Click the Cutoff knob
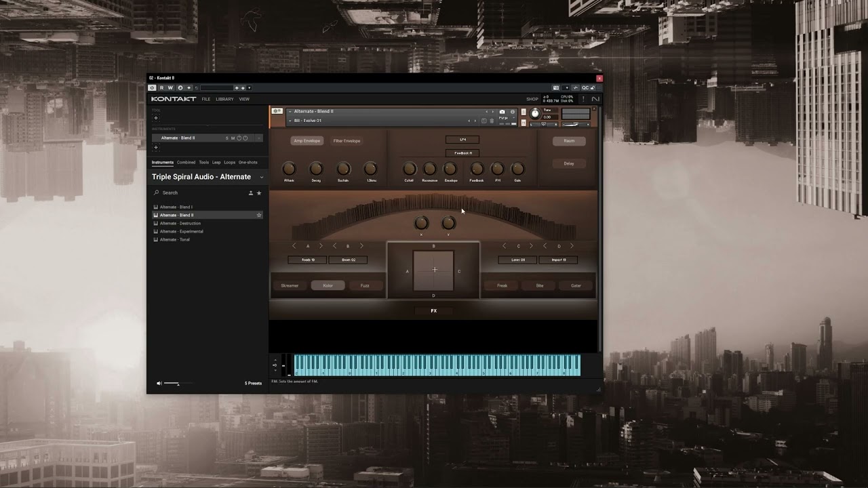This screenshot has width=868, height=488. 409,169
